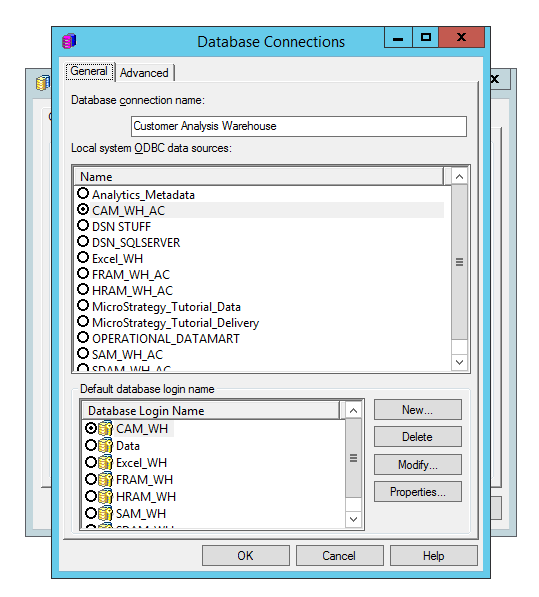Screen dimensions: 539x597
Task: Click the Database Connections title bar icon
Action: [69, 41]
